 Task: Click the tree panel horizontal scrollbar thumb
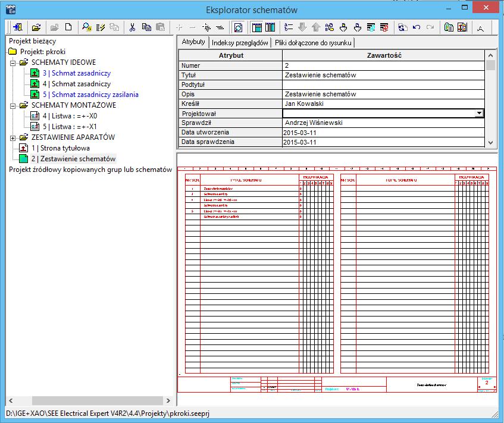[98, 400]
